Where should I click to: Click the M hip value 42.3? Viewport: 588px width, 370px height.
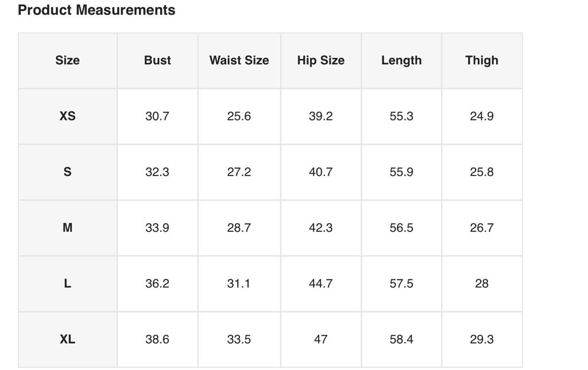320,228
